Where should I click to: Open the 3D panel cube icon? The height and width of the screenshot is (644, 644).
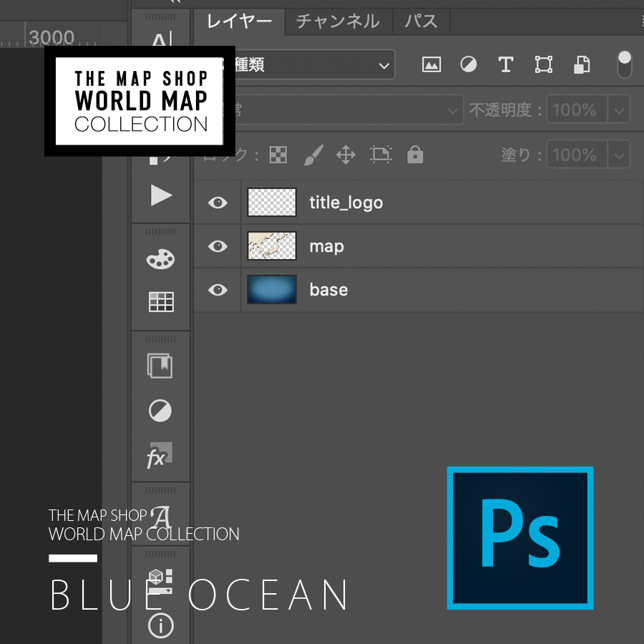point(160,581)
